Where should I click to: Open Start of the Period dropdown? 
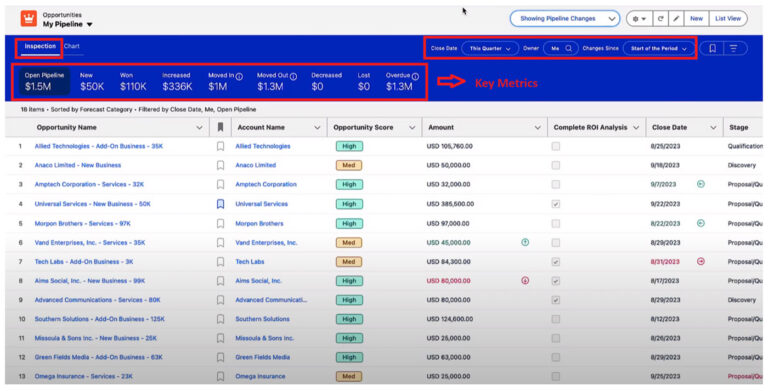[x=658, y=49]
